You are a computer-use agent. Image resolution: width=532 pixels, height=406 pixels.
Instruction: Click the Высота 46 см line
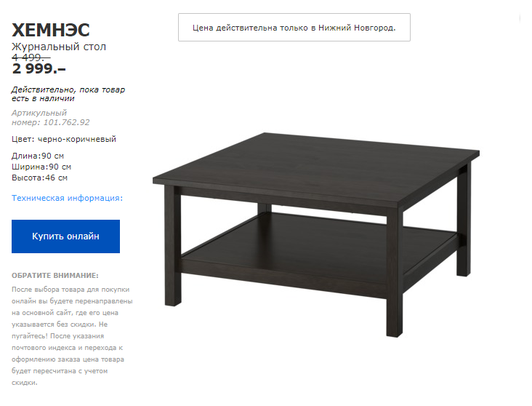39,178
